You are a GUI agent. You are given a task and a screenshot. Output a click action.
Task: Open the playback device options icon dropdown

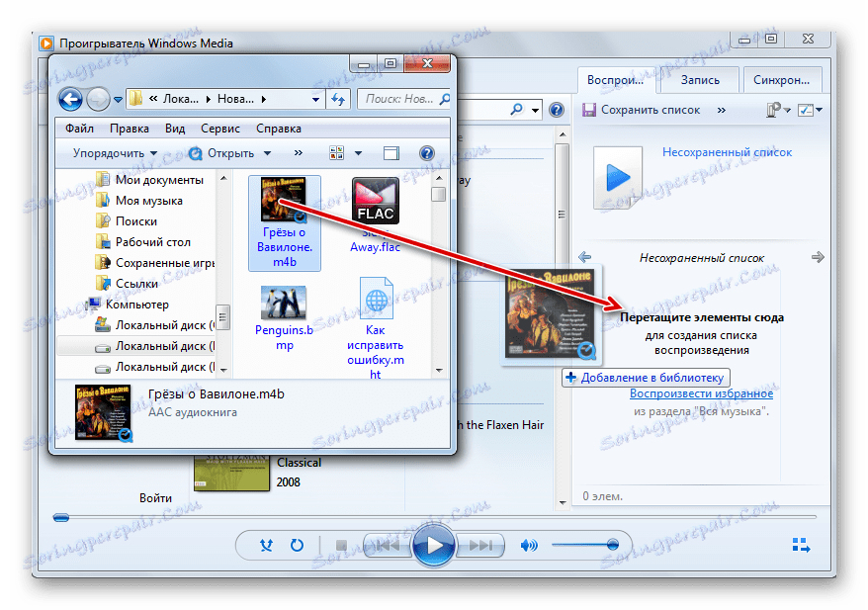coord(778,110)
